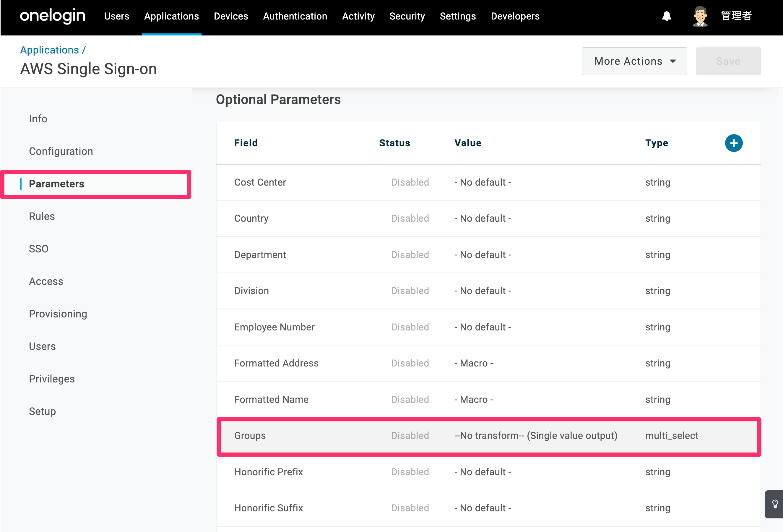783x532 pixels.
Task: Open the Settings top menu
Action: point(457,16)
